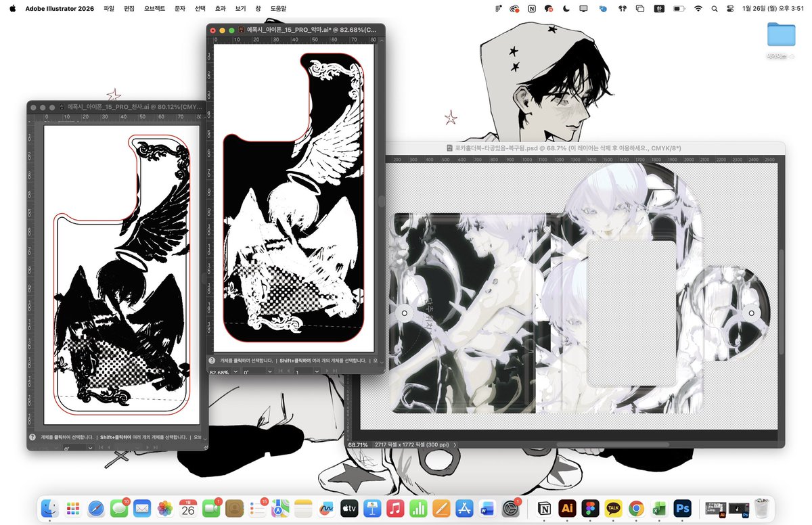Switch to Illustrator via dock Ai icon

coord(567,508)
